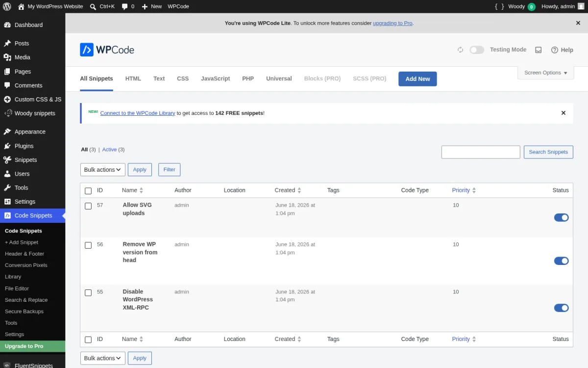Focus the snippet search input field
The width and height of the screenshot is (588, 368).
481,152
